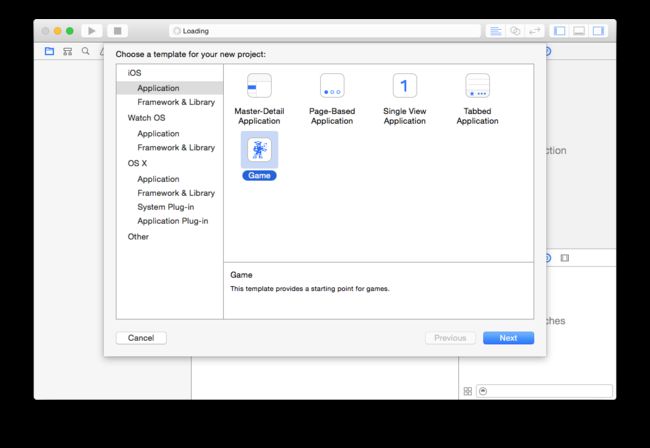Screen dimensions: 650x448
Task: Show the Standard editor
Action: 495,31
